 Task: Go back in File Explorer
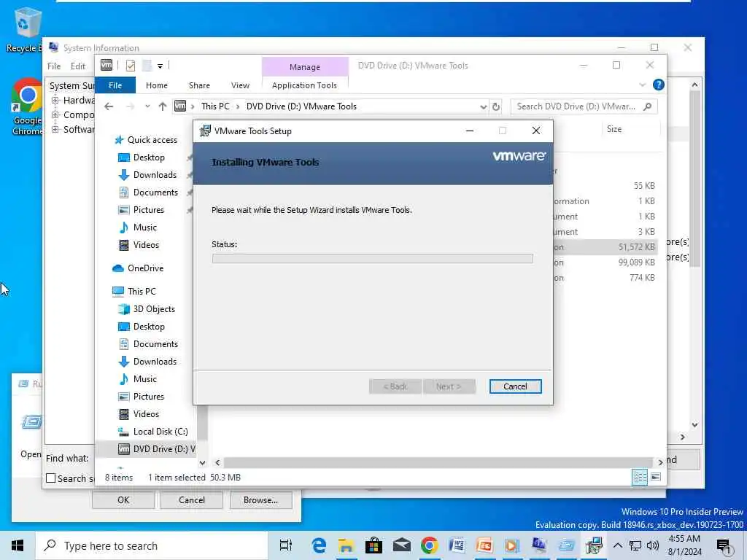(x=109, y=106)
